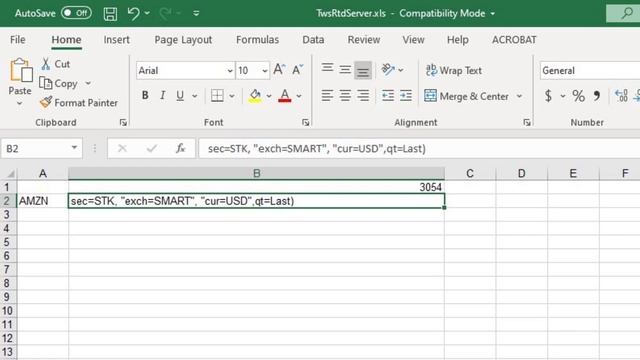Open the Review tab

364,40
